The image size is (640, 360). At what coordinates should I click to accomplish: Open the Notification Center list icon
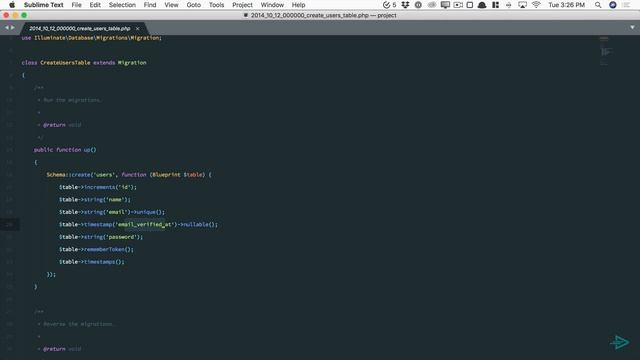627,5
